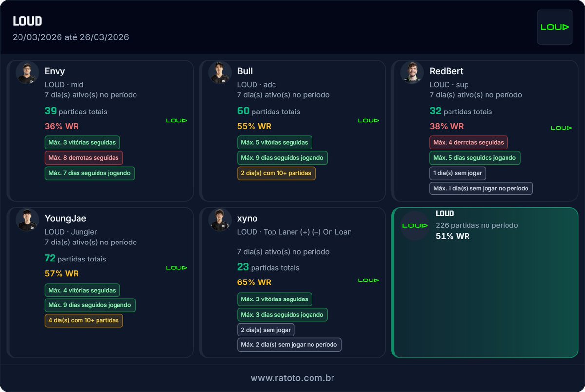The image size is (585, 392).
Task: Click Envy's '39 partidas totais' stat
Action: (x=76, y=112)
